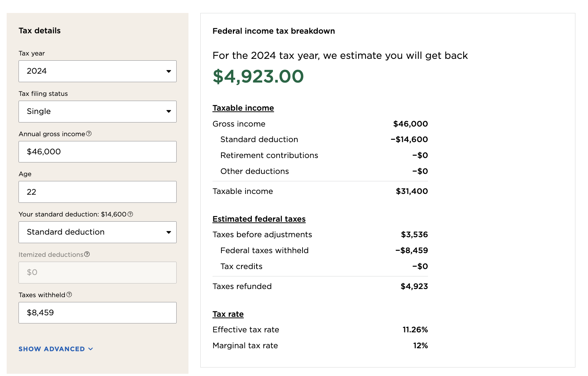Click help icon next to standard deduction amount
Screen dimensions: 588x376
click(x=130, y=214)
